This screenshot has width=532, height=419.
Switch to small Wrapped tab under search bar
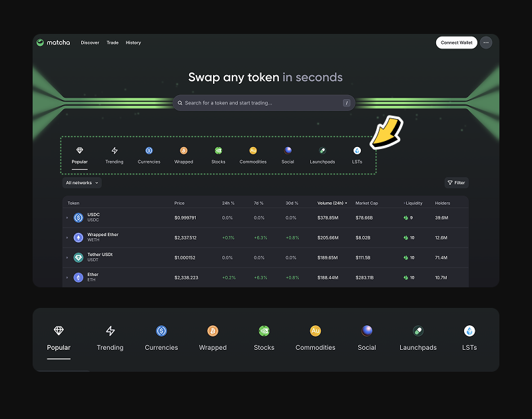(x=184, y=156)
